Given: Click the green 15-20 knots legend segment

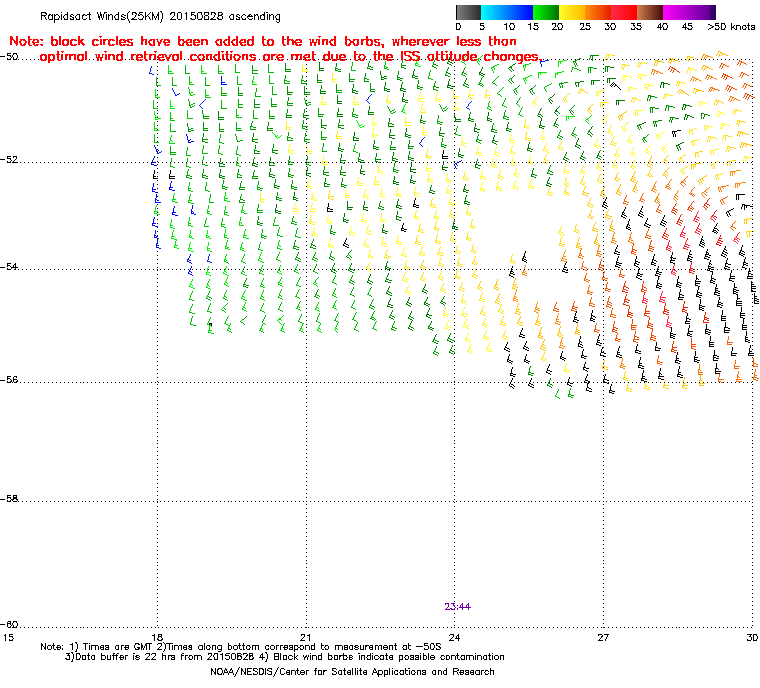Looking at the screenshot, I should 546,12.
